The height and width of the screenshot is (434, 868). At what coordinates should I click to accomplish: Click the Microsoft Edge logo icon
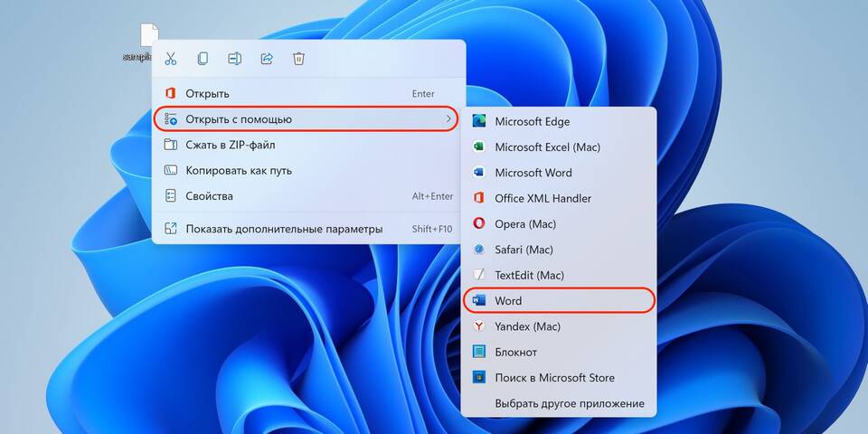[479, 121]
